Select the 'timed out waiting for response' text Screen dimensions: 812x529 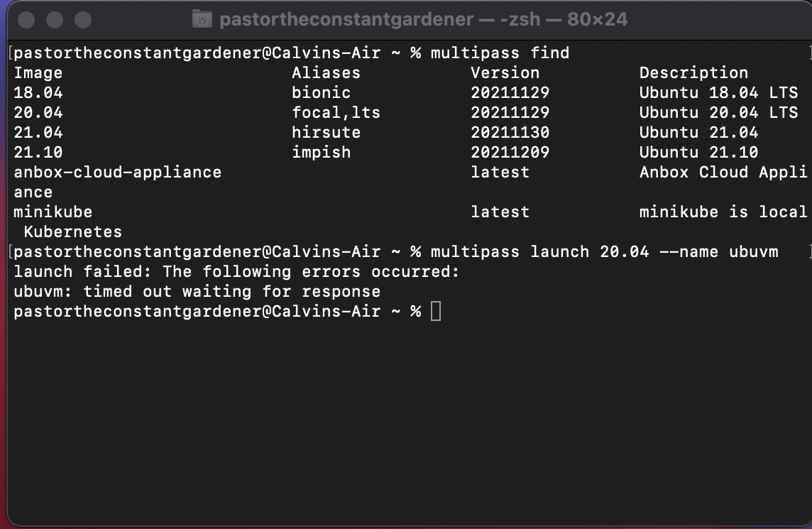click(x=231, y=291)
